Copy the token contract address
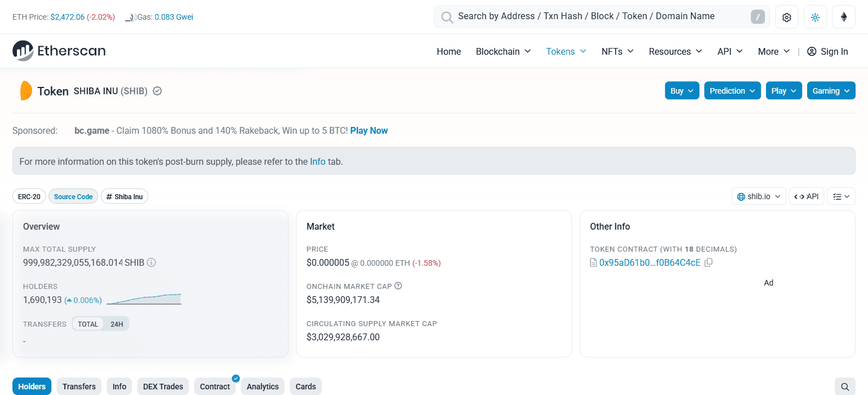868x395 pixels. click(x=708, y=262)
